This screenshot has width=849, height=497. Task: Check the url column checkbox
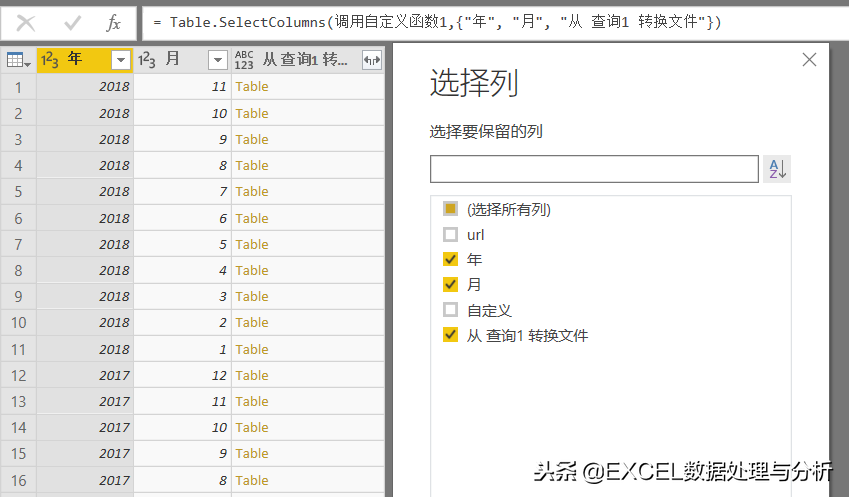[450, 234]
